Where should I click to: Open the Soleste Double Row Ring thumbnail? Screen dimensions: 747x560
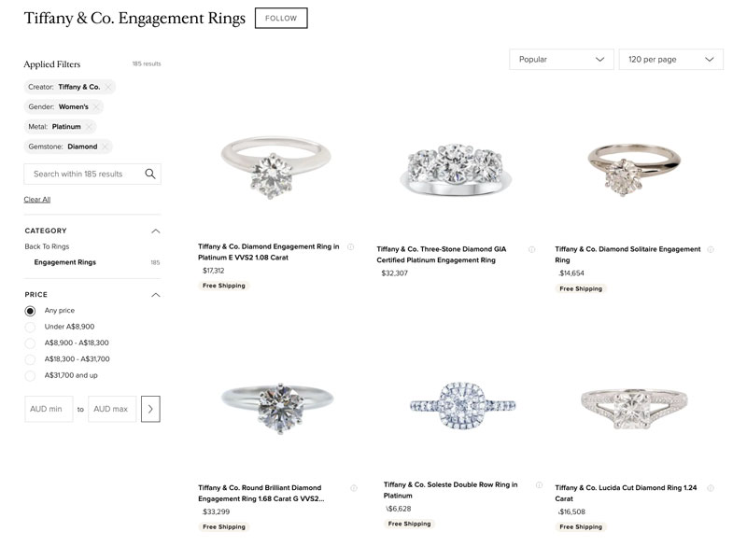point(462,405)
